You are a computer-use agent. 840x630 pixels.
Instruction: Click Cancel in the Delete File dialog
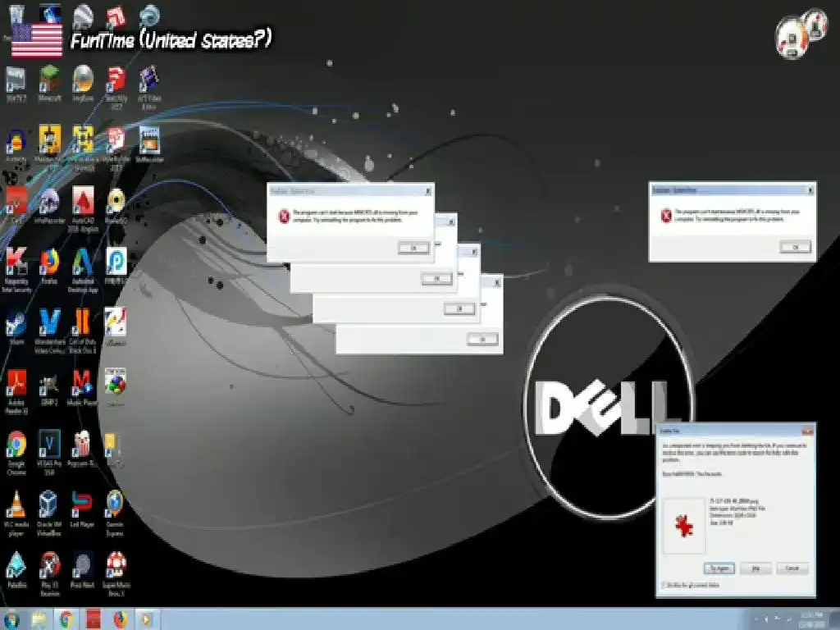coord(792,568)
